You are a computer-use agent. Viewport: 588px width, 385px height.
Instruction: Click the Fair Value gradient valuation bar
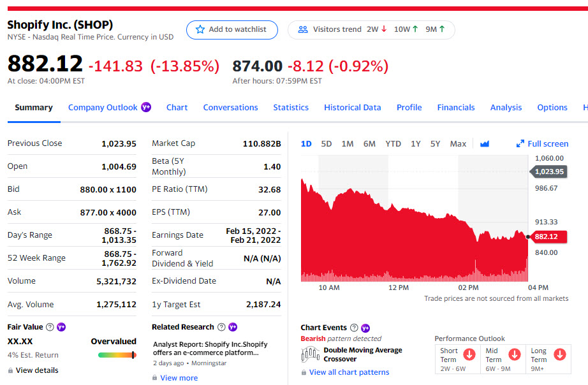tap(117, 355)
